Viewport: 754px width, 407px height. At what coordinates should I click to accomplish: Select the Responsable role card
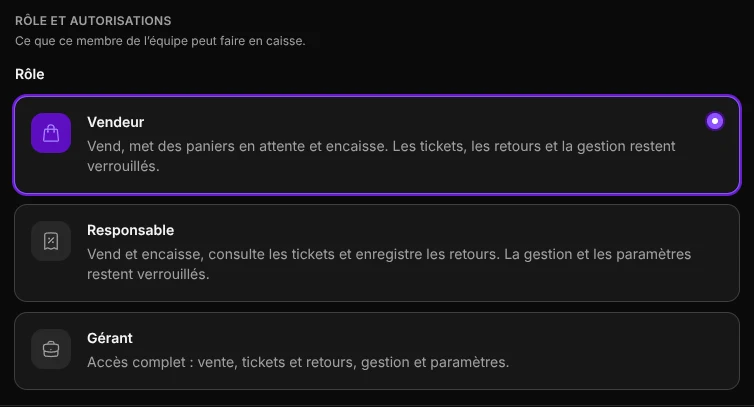(x=377, y=253)
